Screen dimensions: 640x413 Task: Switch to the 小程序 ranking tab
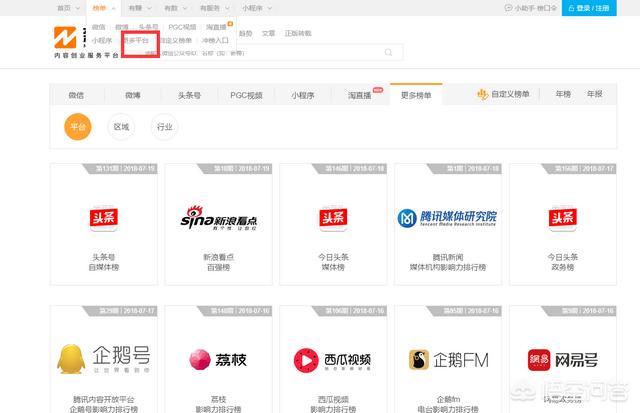pyautogui.click(x=303, y=95)
